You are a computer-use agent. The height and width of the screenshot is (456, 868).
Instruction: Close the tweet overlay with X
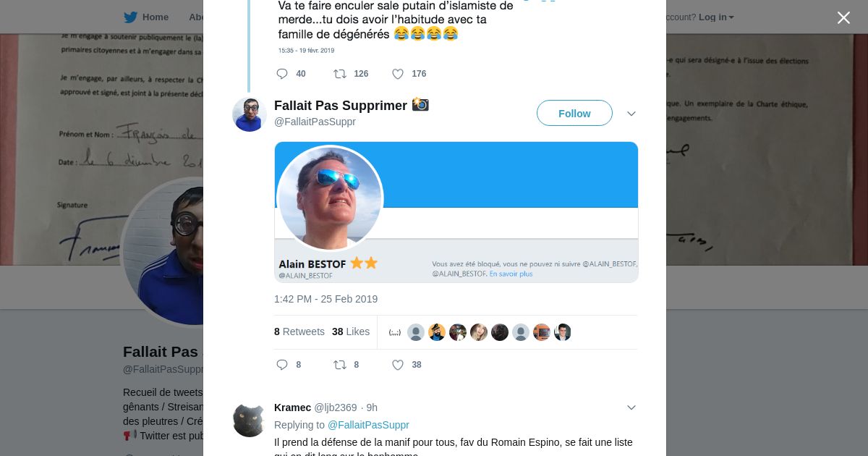point(843,17)
